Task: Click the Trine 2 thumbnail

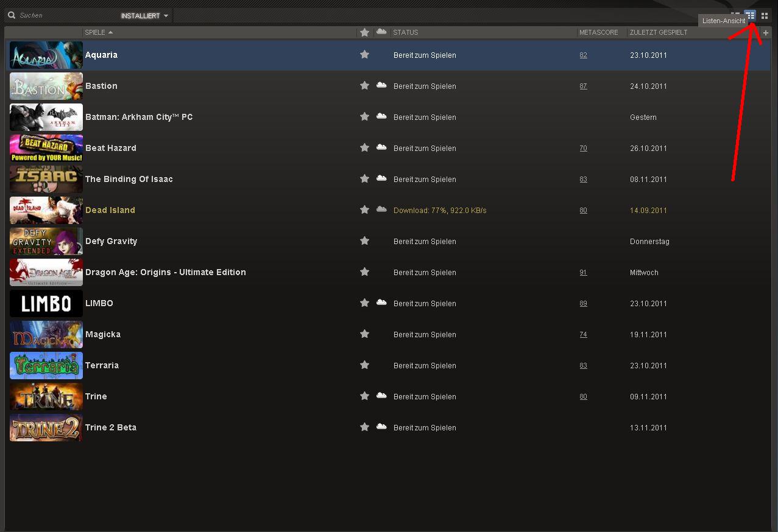Action: [46, 427]
